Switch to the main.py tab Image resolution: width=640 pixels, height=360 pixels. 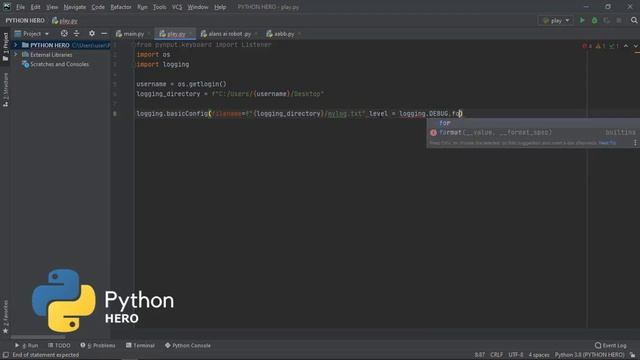click(130, 34)
